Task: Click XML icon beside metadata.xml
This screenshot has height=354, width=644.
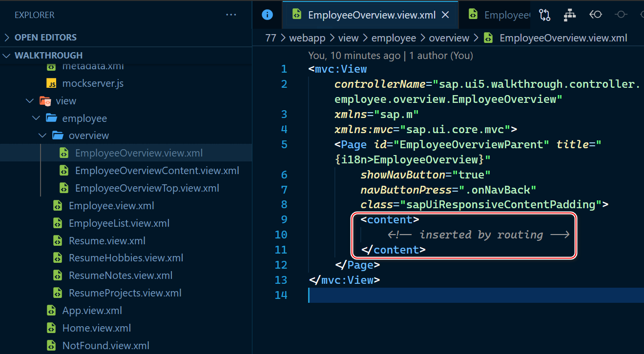Action: point(51,66)
